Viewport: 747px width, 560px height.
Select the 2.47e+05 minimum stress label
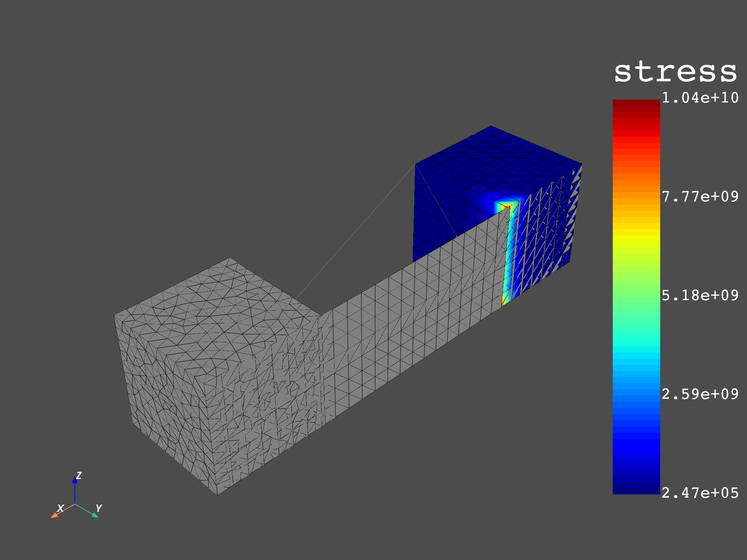point(700,493)
